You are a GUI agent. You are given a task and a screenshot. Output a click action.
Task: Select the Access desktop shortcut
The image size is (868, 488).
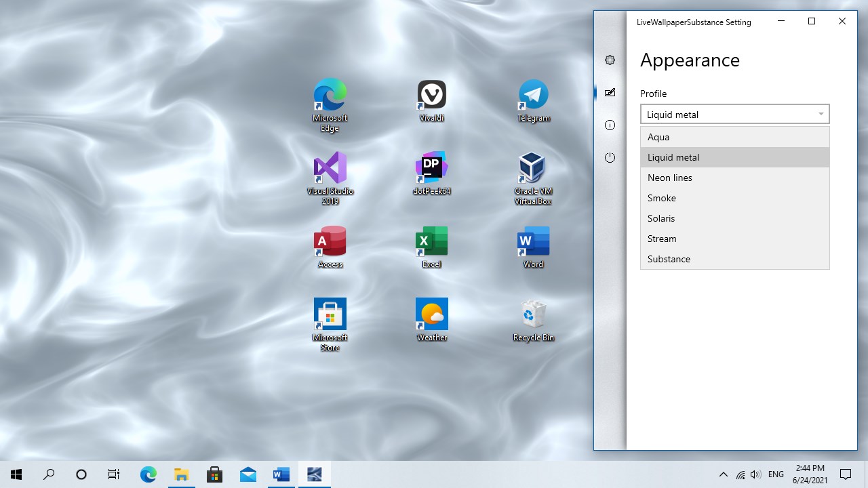[x=330, y=247]
